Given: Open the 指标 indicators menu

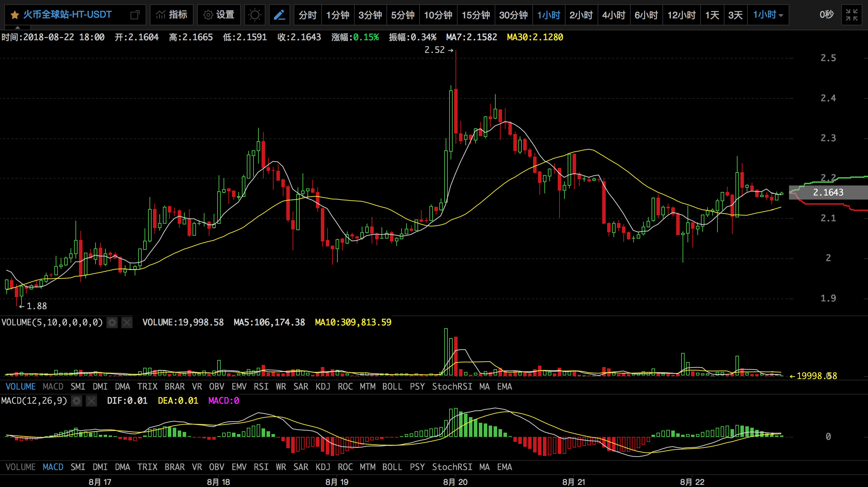Looking at the screenshot, I should point(172,15).
